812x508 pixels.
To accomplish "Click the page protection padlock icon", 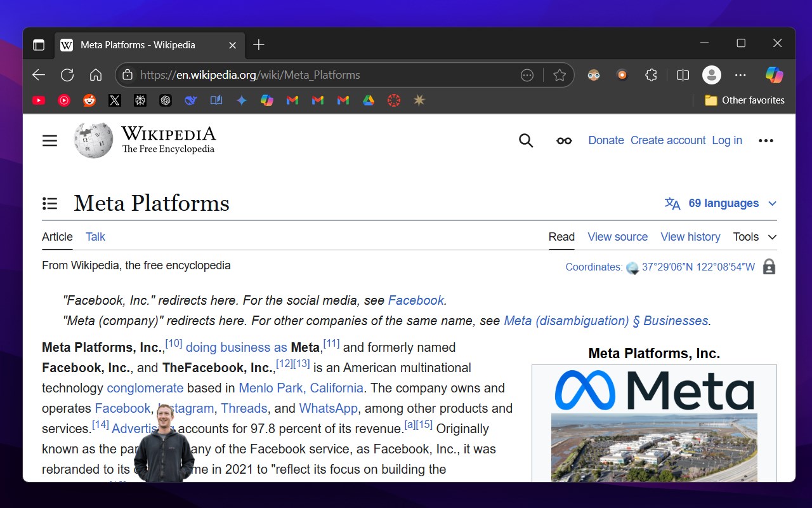I will (769, 267).
